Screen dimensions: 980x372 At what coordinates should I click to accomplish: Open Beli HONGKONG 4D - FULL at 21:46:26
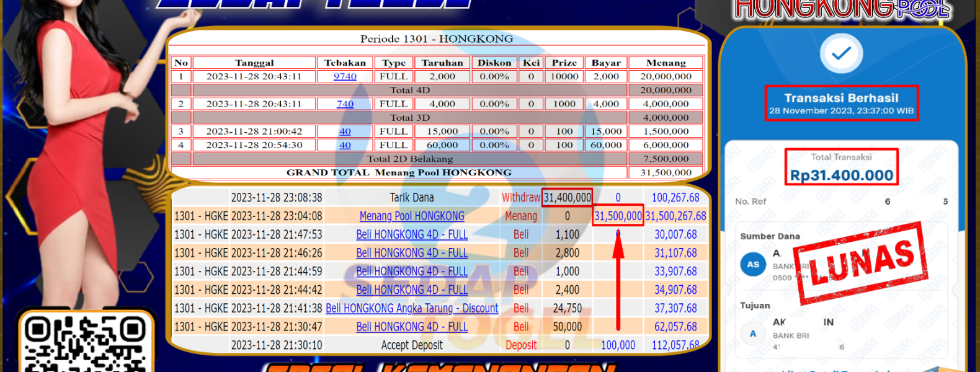412,253
